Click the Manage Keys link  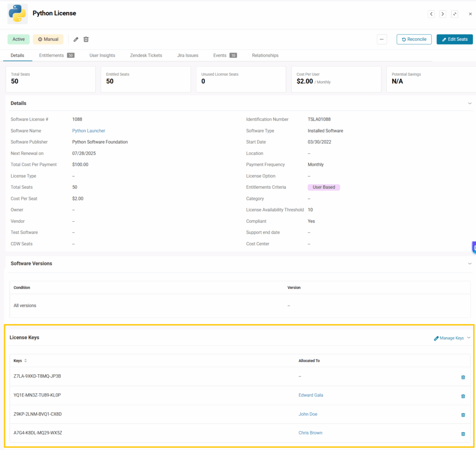tap(449, 338)
